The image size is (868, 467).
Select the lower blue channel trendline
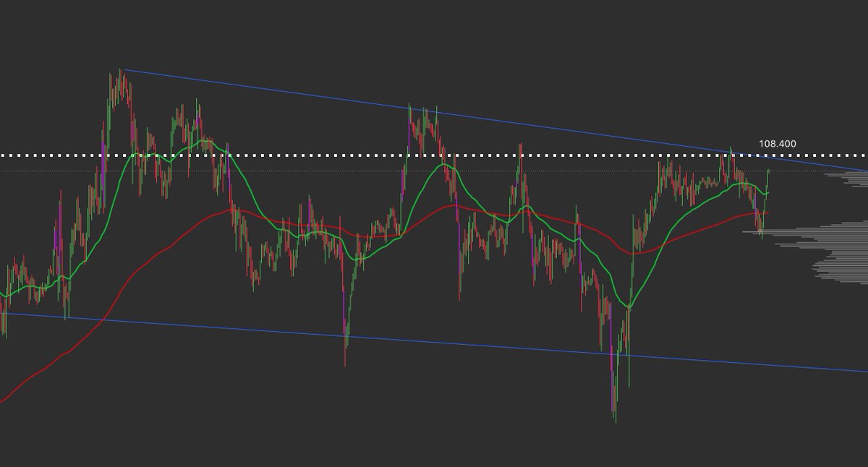(x=434, y=342)
